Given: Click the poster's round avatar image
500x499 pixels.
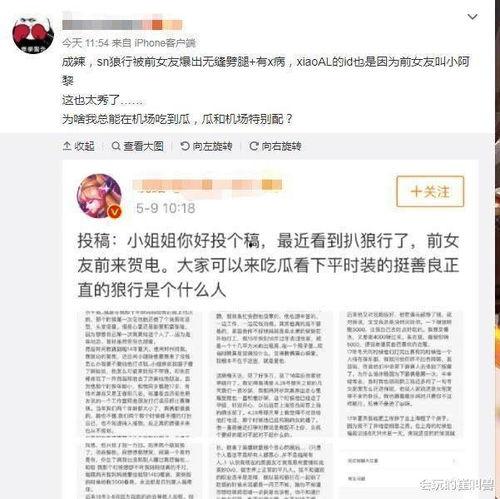Looking at the screenshot, I should click(33, 35).
